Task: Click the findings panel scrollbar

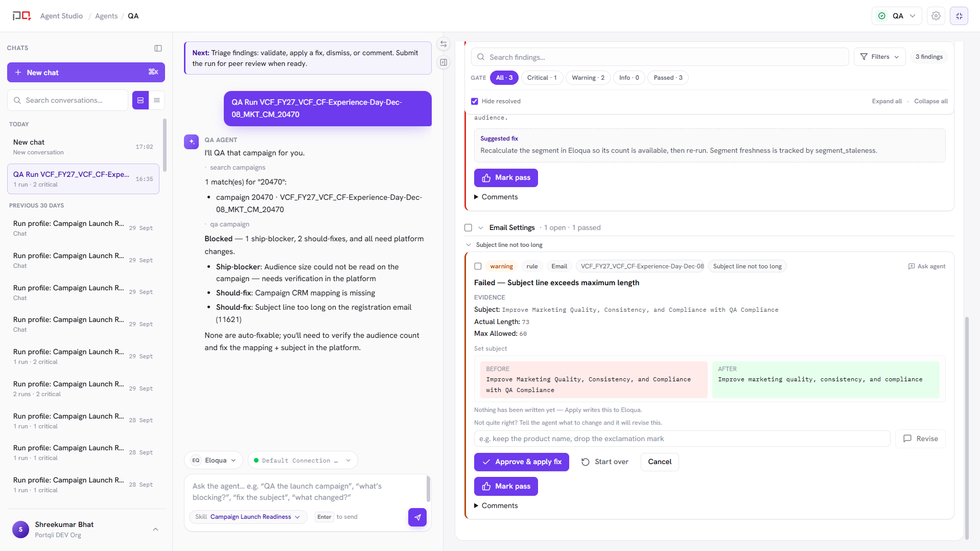Action: pyautogui.click(x=966, y=428)
